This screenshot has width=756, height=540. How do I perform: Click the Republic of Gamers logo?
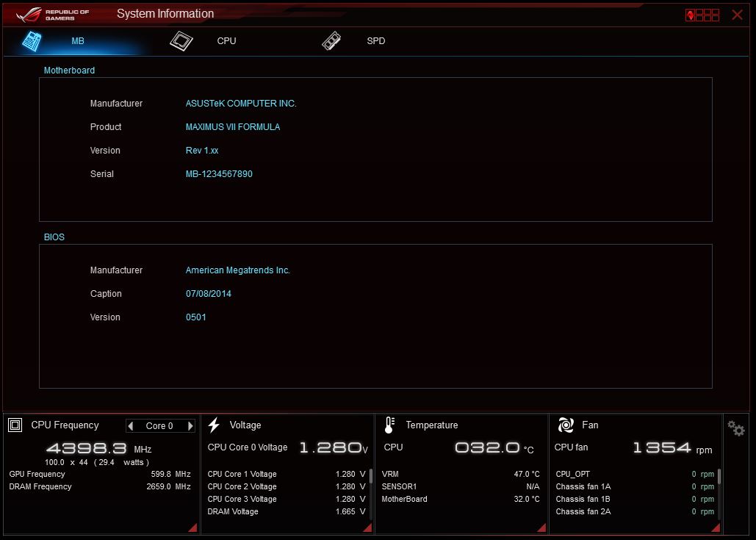point(53,15)
